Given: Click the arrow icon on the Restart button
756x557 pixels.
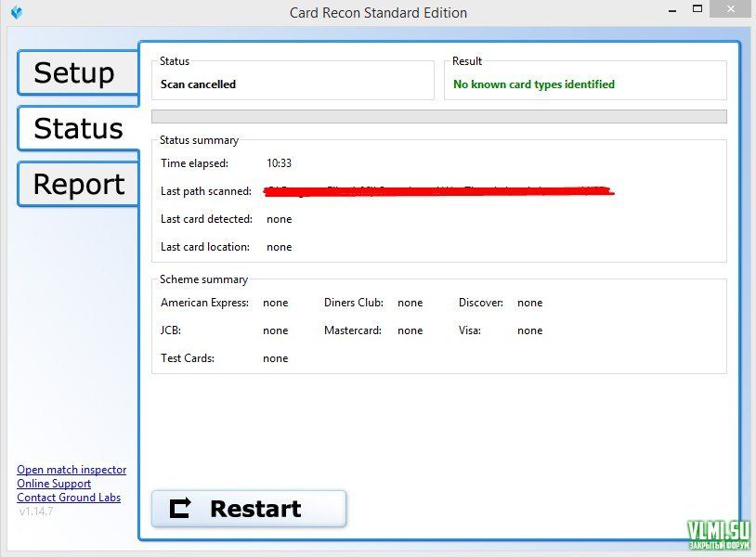Looking at the screenshot, I should click(180, 509).
